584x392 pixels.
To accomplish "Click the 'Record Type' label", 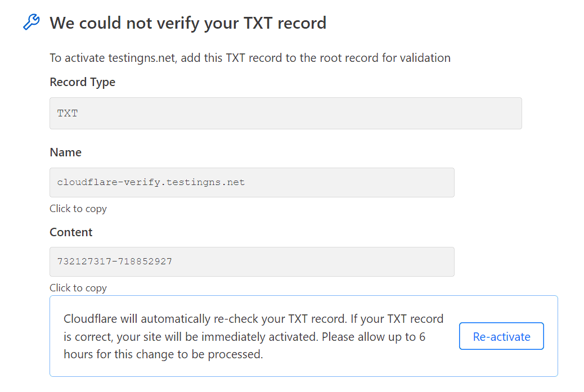I will pyautogui.click(x=82, y=82).
